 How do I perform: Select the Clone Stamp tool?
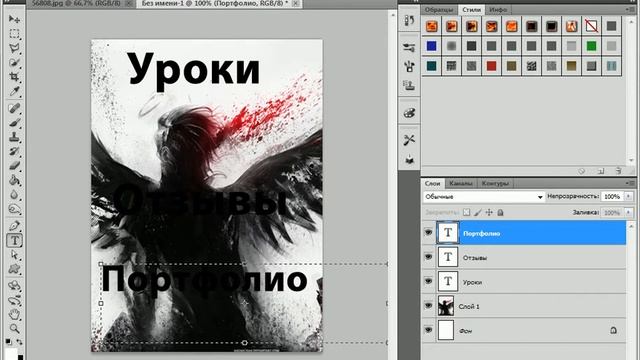tap(14, 137)
